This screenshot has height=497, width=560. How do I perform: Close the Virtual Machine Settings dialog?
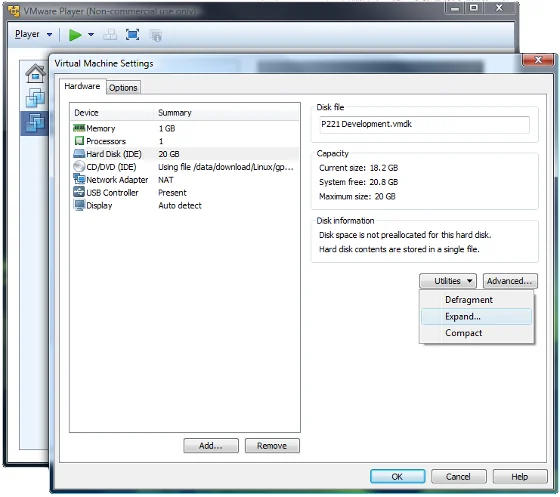point(538,60)
